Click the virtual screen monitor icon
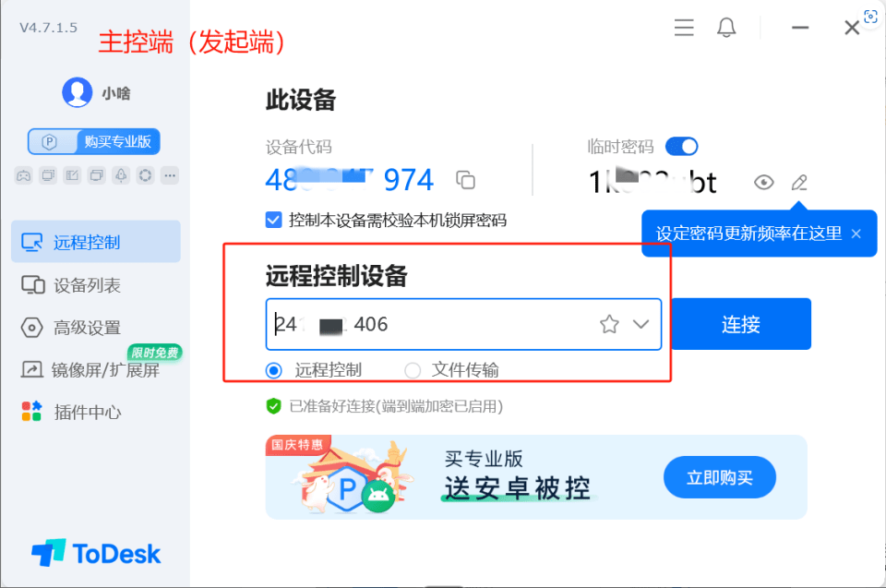This screenshot has height=588, width=886. pos(48,175)
